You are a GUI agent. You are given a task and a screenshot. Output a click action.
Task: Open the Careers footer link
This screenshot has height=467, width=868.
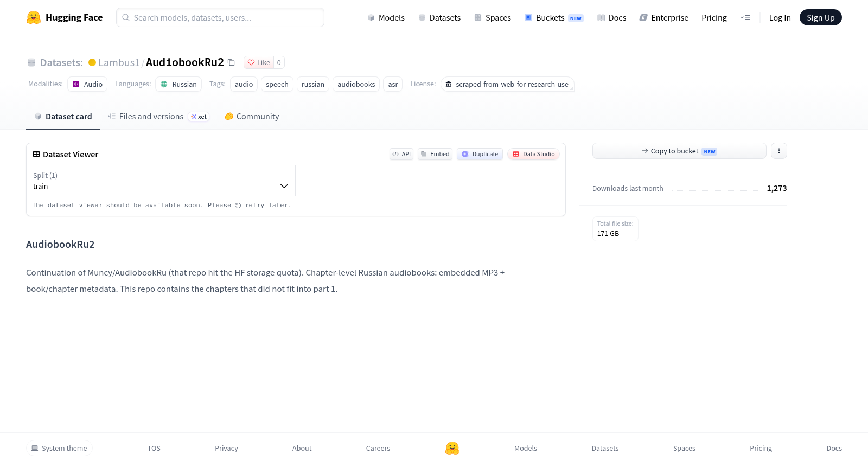(x=378, y=448)
